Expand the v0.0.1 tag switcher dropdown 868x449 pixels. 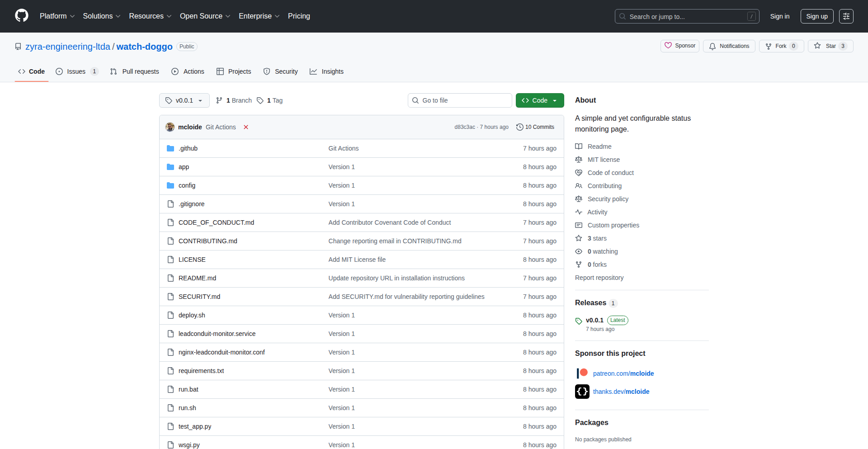tap(184, 100)
